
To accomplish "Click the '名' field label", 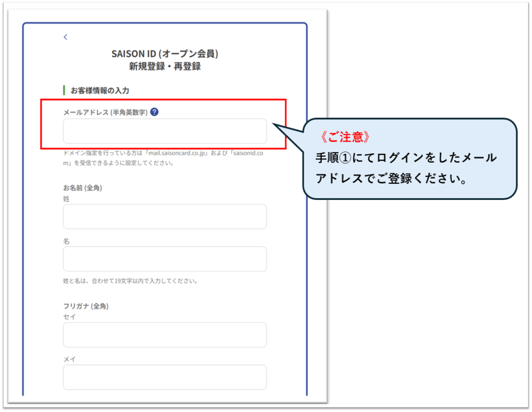I will (x=66, y=241).
